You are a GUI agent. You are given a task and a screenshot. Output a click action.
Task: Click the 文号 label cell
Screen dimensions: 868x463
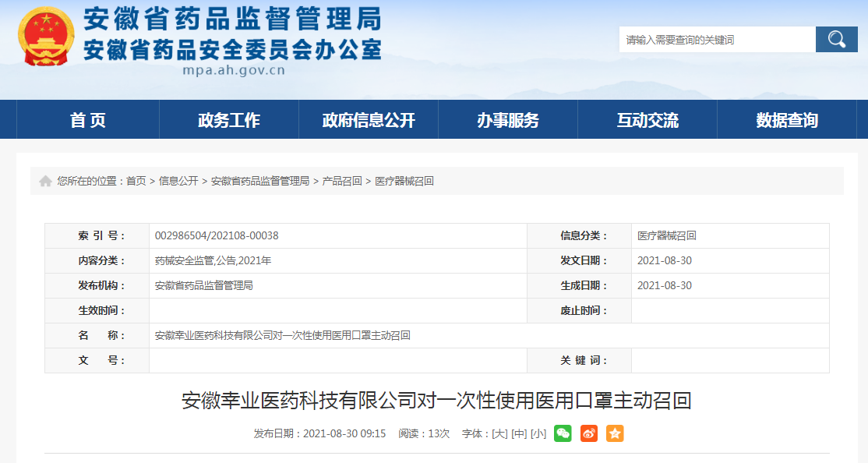point(97,360)
